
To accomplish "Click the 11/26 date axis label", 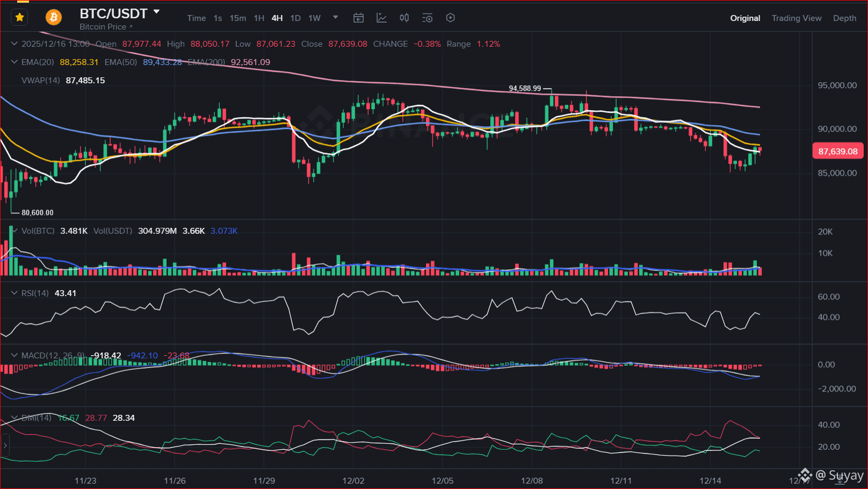I will [x=175, y=480].
